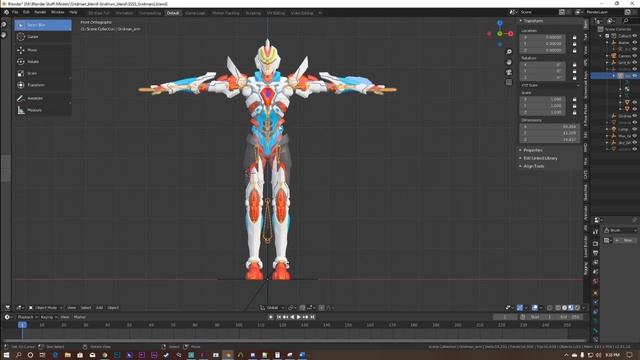The image size is (640, 360).
Task: Open the notification center icon
Action: 630,355
